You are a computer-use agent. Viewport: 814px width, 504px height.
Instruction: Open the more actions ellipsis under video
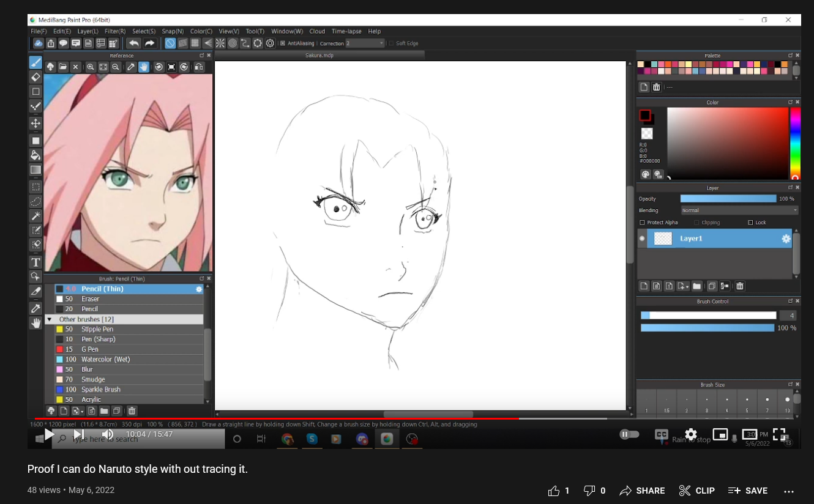(x=788, y=491)
